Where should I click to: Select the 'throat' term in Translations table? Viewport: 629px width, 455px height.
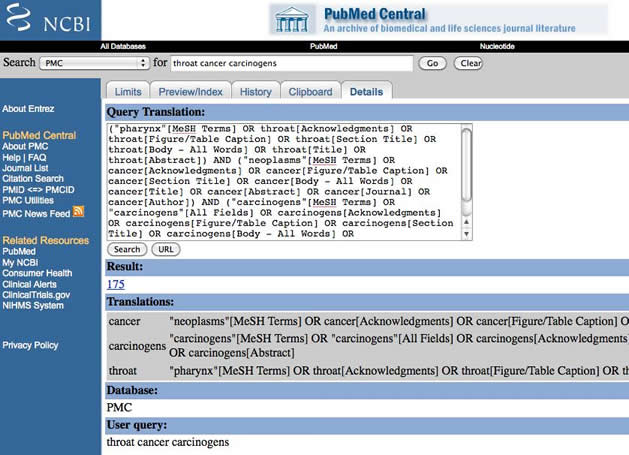pos(123,371)
